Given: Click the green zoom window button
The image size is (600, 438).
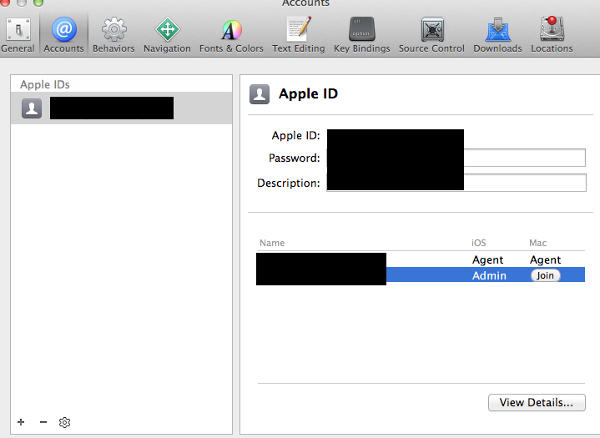Looking at the screenshot, I should 38,3.
